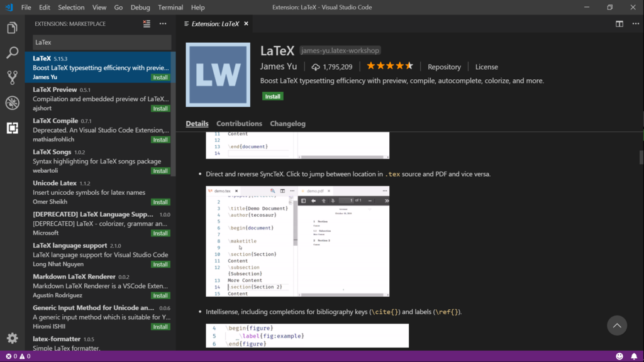Install LaTeX language support by Long Nhat Nguyen
The height and width of the screenshot is (362, 644).
click(x=160, y=265)
